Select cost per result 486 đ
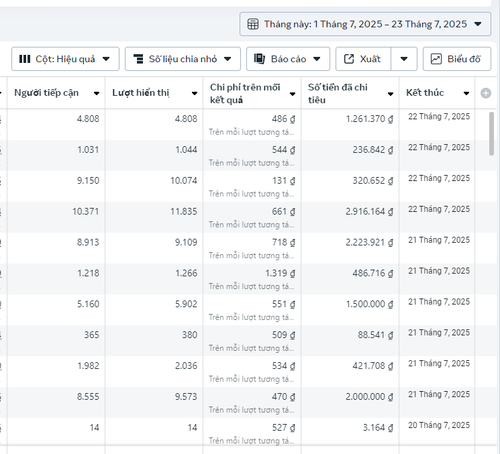This screenshot has width=500, height=454. (x=283, y=119)
